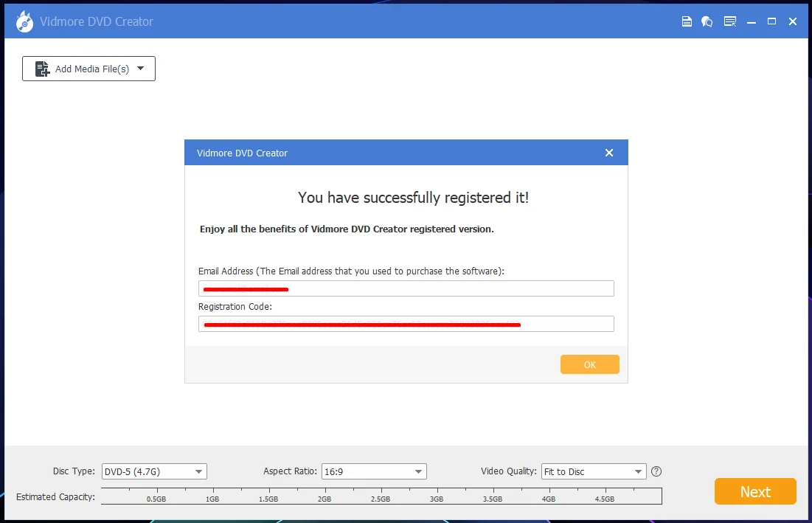
Task: Click OK to confirm registration
Action: (x=590, y=364)
